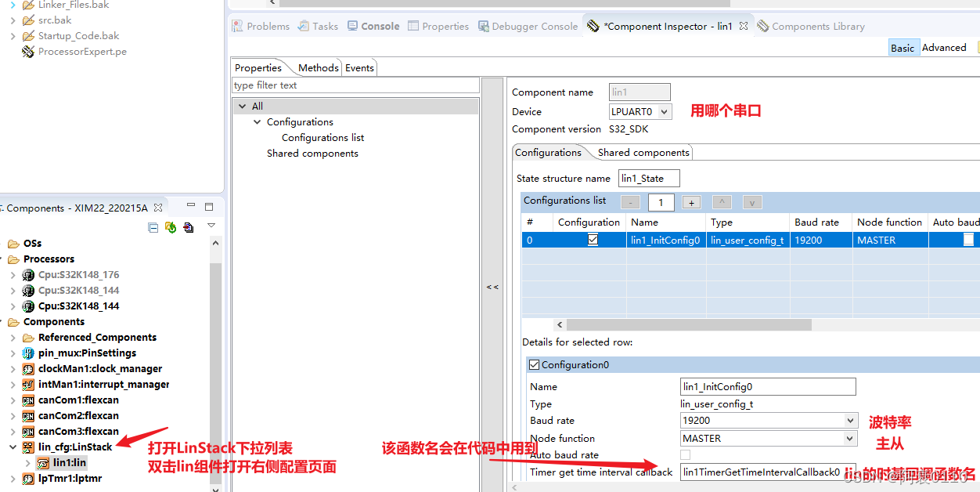Image resolution: width=980 pixels, height=492 pixels.
Task: Enable the Auto baud rate checkbox
Action: click(x=686, y=454)
